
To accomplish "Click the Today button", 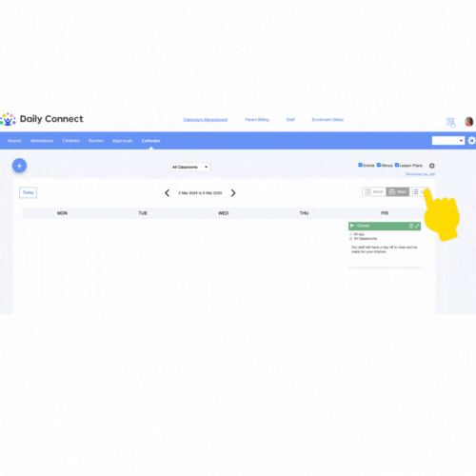I will pos(28,192).
